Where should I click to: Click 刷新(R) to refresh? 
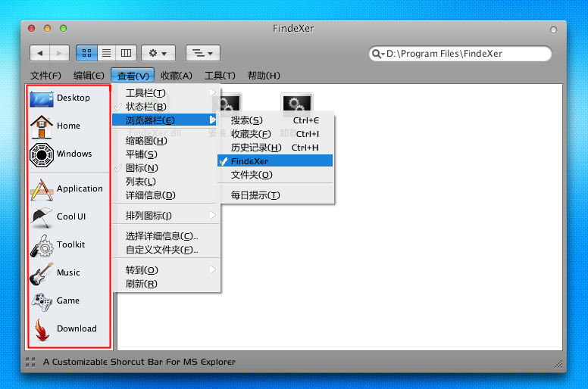coord(142,284)
